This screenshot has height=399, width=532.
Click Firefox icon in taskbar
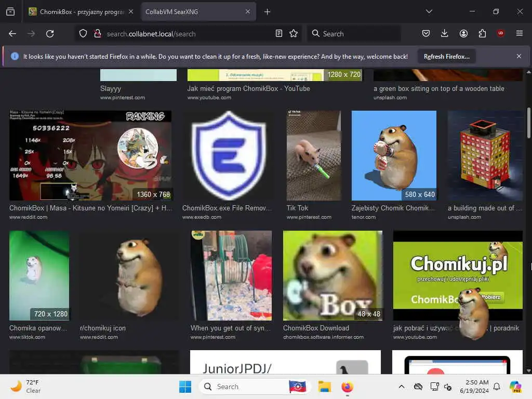(347, 387)
